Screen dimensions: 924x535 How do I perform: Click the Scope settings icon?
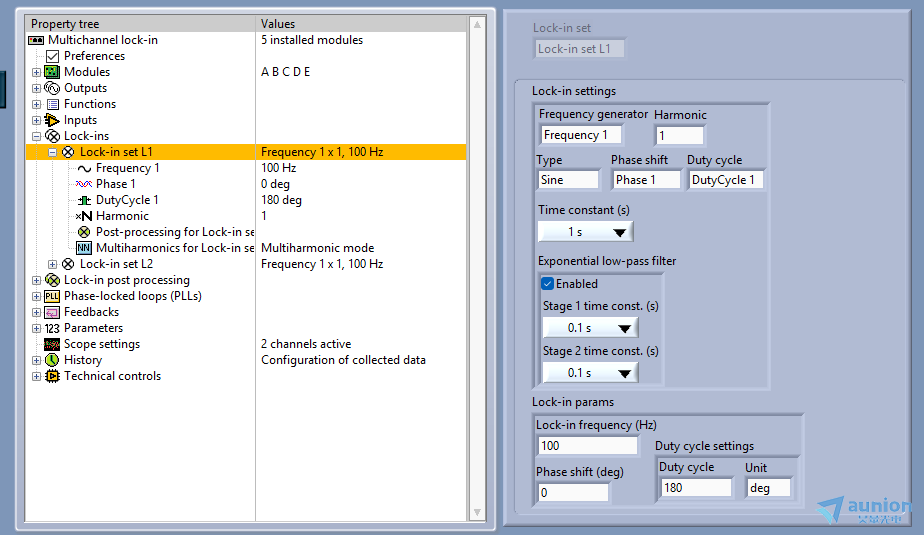click(52, 344)
